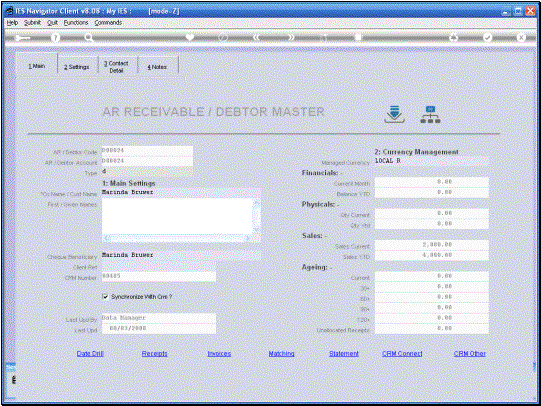Image resolution: width=541 pixels, height=406 pixels.
Task: Click the Statement link
Action: point(344,354)
